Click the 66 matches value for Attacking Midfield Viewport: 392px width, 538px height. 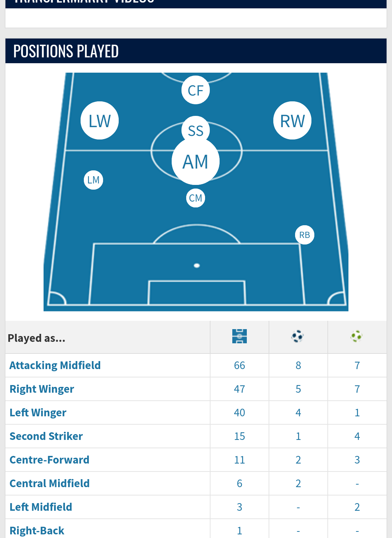tap(240, 365)
